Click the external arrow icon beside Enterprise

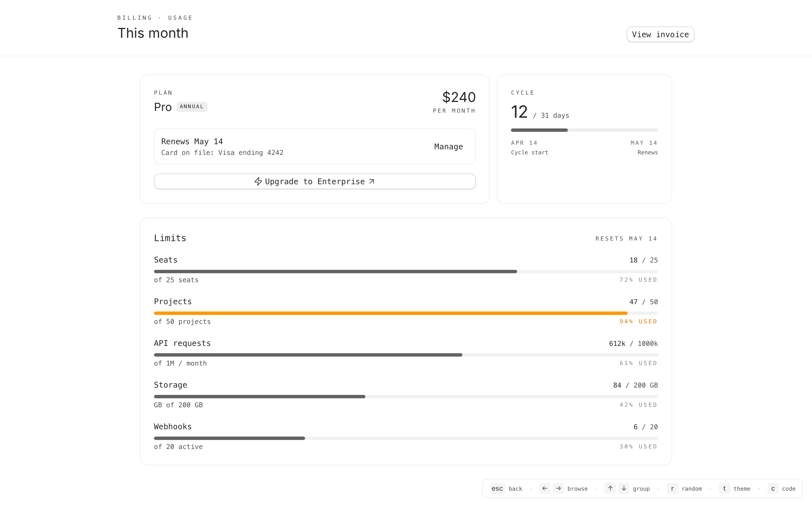click(371, 181)
